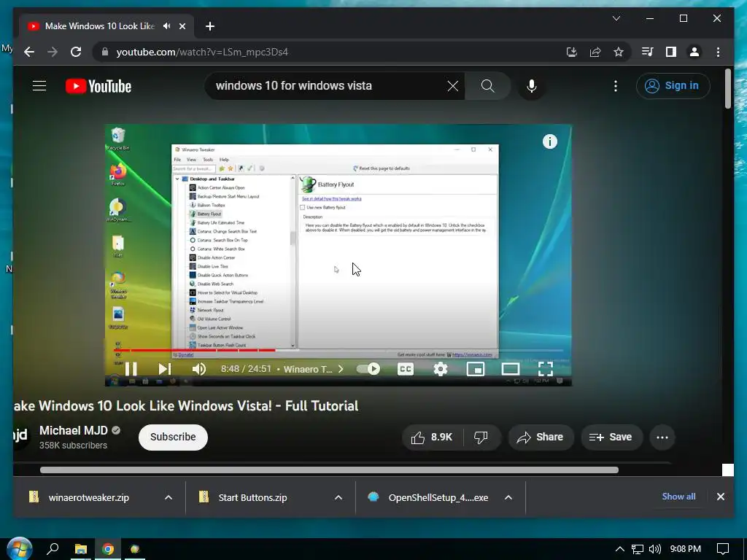
Task: Open the YouTube guide hamburger menu
Action: click(39, 86)
